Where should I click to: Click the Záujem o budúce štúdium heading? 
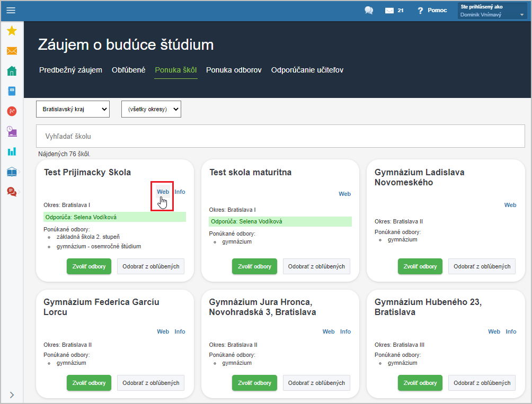pos(126,44)
